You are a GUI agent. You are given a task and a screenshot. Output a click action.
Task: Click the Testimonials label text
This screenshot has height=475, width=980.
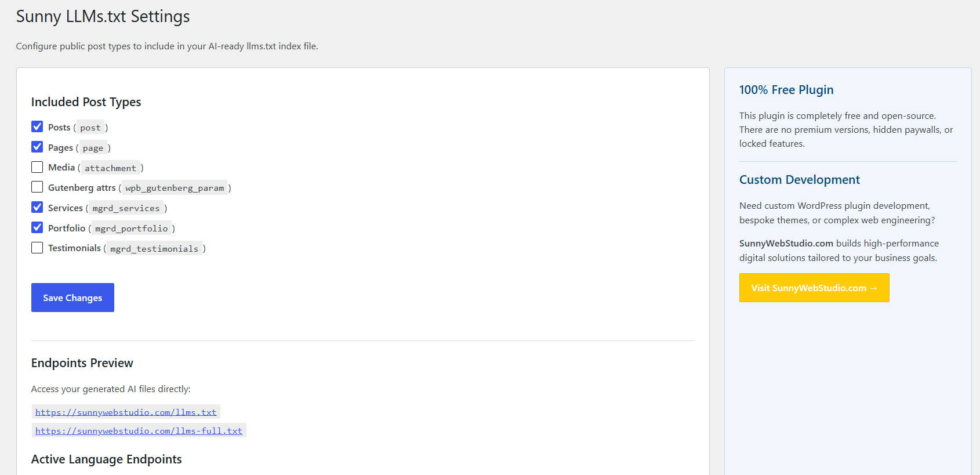[74, 248]
